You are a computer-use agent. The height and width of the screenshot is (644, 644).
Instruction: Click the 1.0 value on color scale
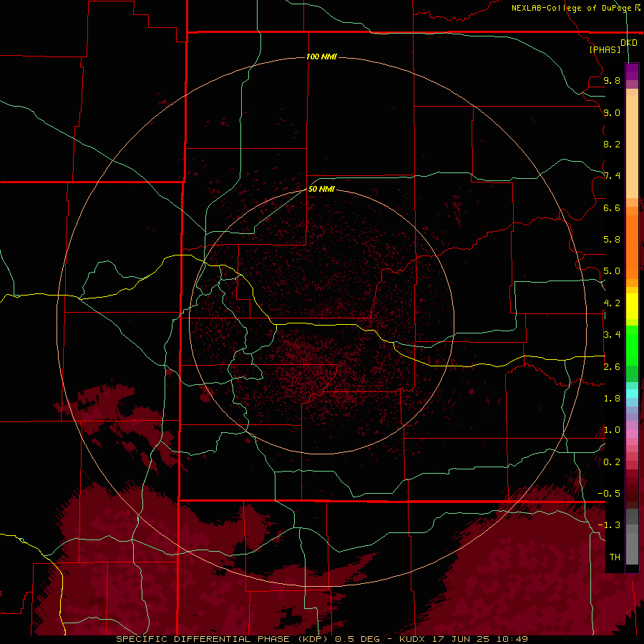point(612,430)
